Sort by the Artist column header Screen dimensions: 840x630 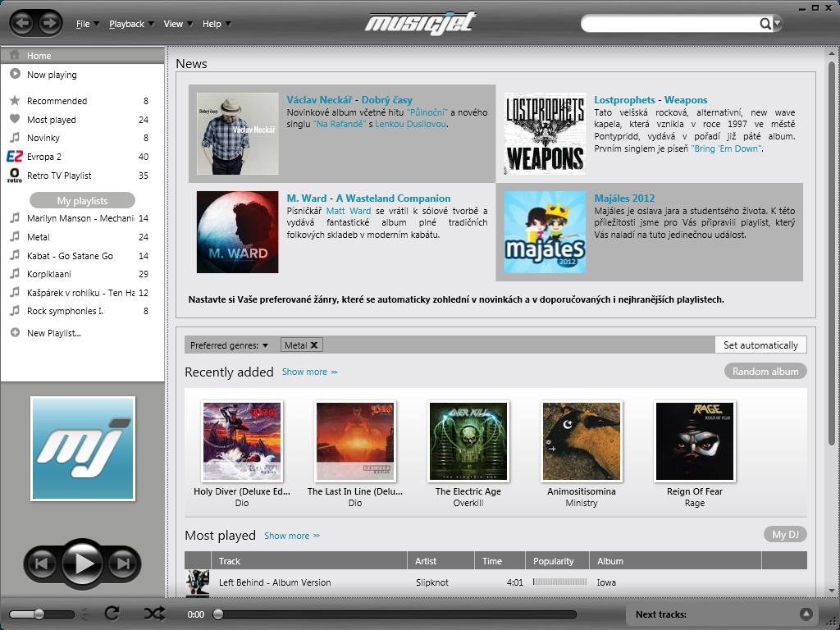441,561
